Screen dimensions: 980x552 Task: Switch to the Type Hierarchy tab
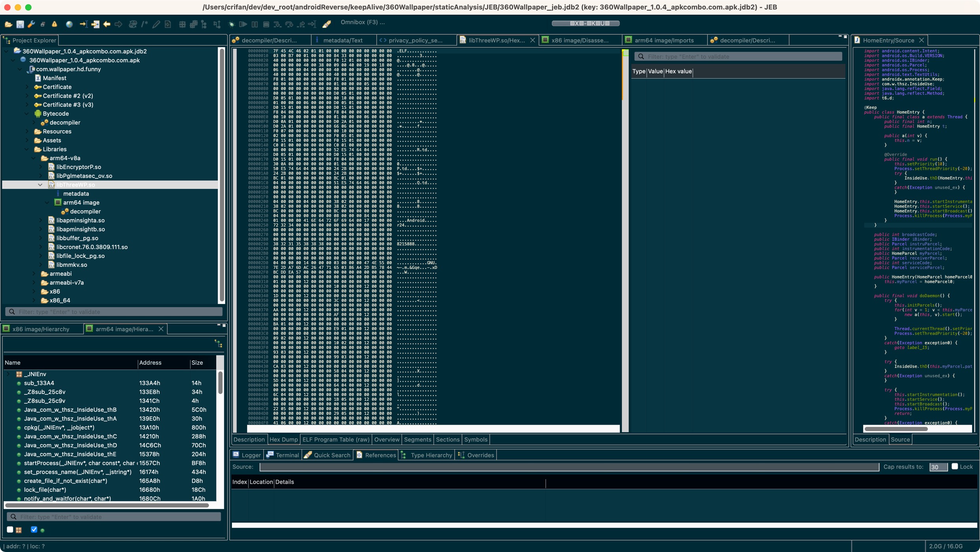click(427, 455)
